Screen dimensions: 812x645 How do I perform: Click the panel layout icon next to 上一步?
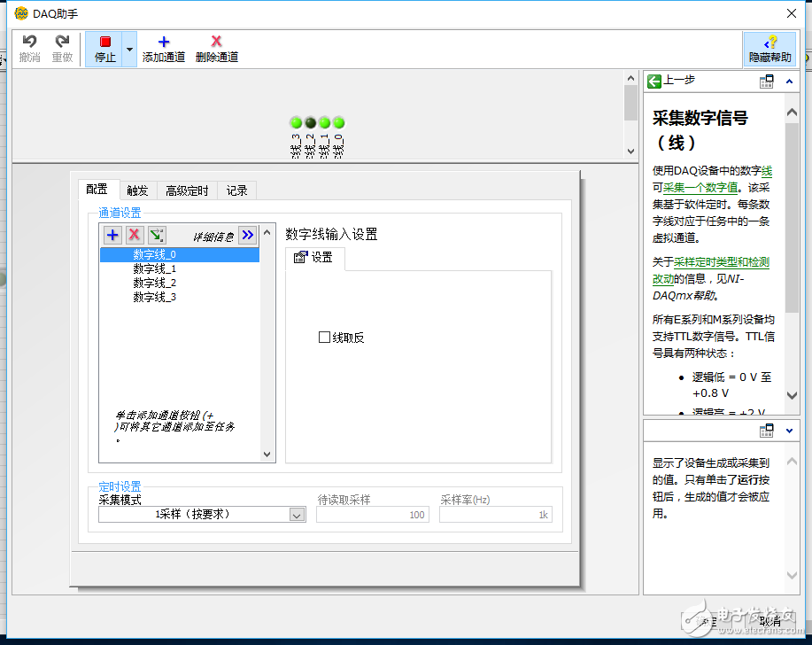pyautogui.click(x=767, y=82)
